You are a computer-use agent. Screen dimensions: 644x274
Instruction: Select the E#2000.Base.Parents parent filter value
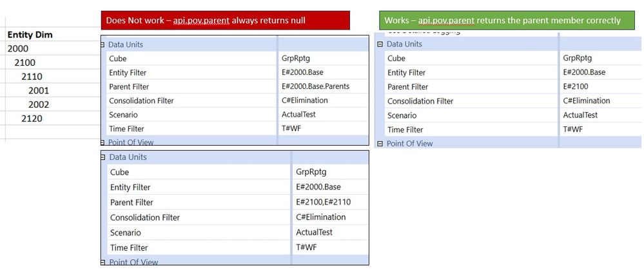point(315,86)
